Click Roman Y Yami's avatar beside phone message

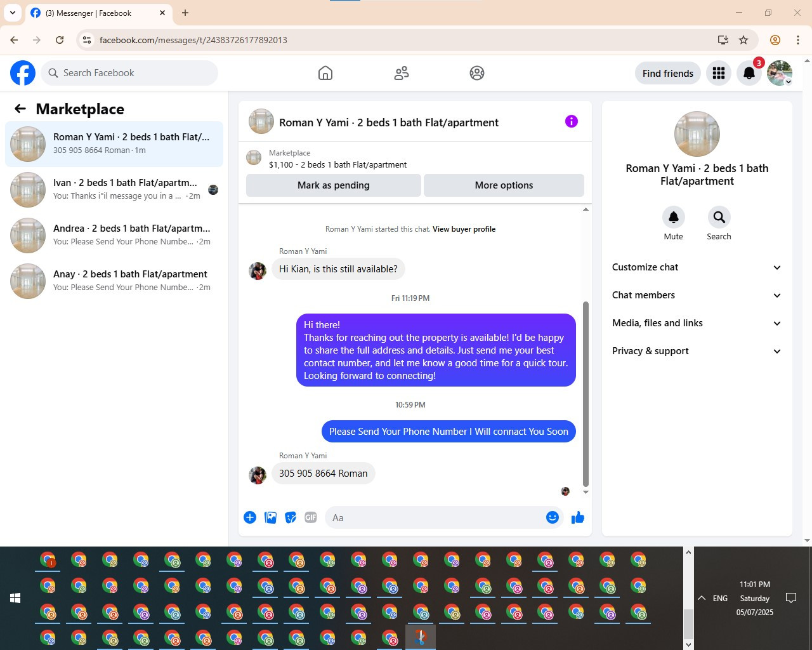click(258, 475)
